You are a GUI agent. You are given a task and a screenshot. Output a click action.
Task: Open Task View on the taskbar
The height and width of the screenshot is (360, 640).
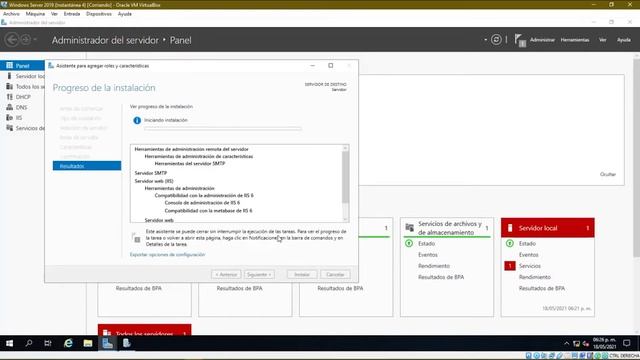[x=48, y=343]
